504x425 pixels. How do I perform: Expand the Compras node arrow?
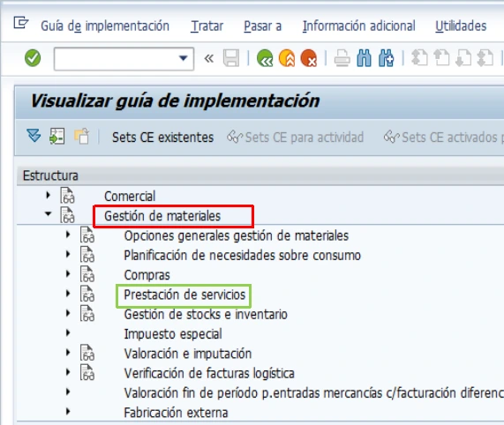coord(68,274)
